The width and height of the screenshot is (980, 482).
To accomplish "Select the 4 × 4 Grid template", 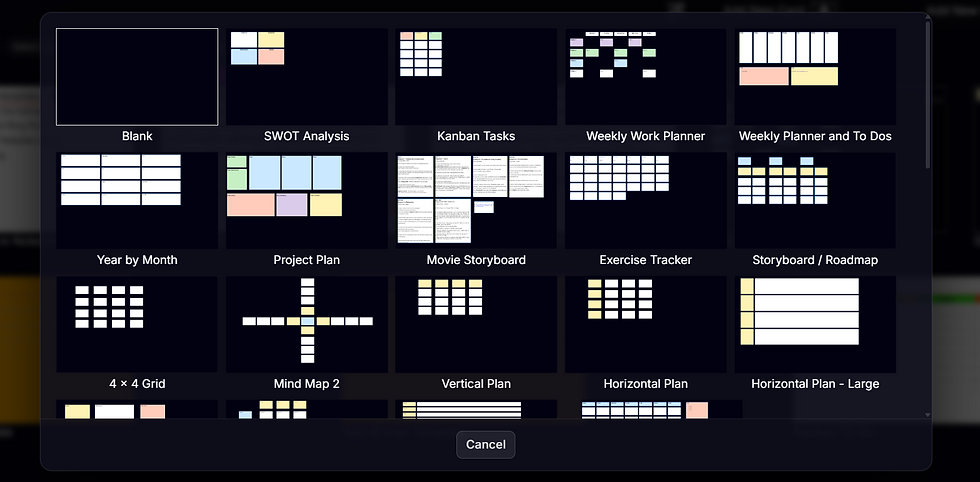I will (x=137, y=324).
